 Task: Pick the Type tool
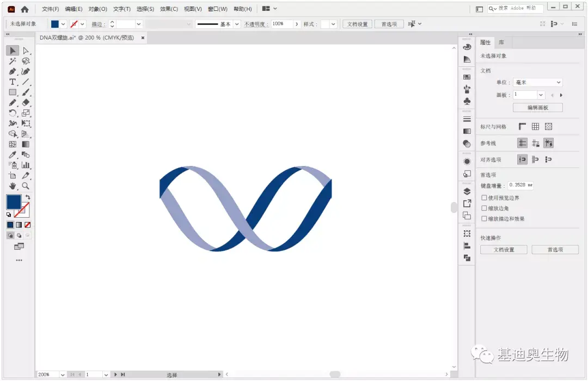pos(13,82)
